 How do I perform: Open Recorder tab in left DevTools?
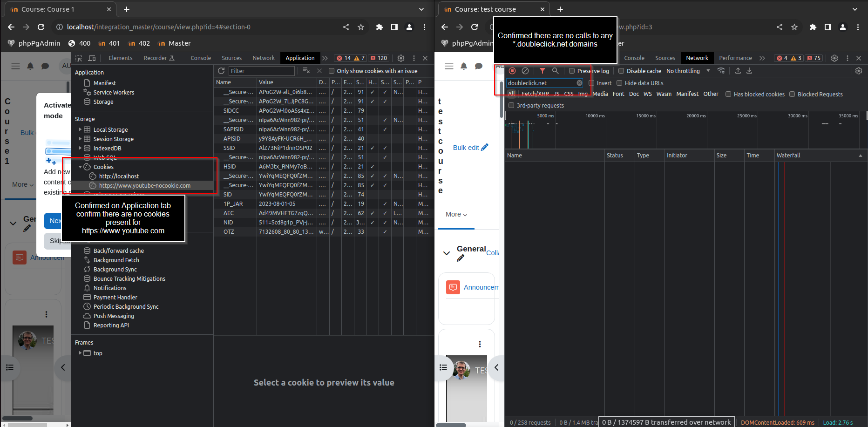coord(159,58)
